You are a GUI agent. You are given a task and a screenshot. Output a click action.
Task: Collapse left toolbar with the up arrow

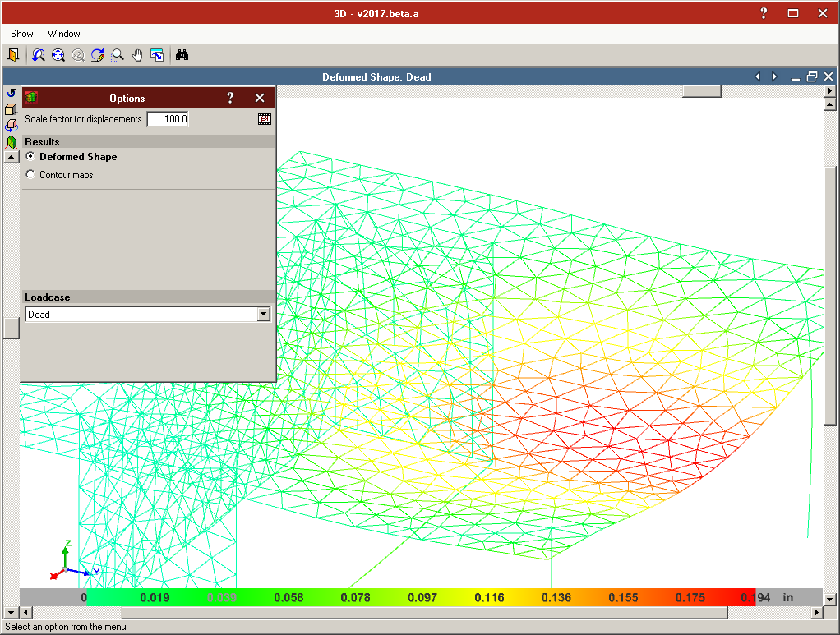click(x=12, y=157)
